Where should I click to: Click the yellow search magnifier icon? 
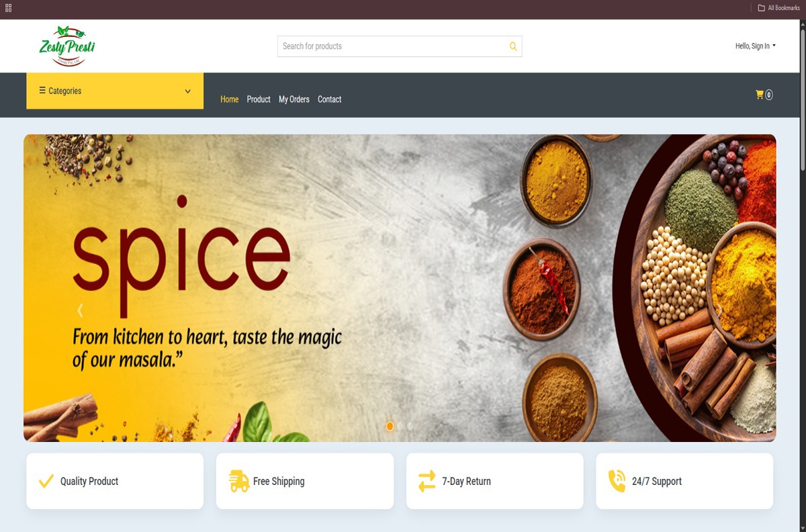pos(513,46)
